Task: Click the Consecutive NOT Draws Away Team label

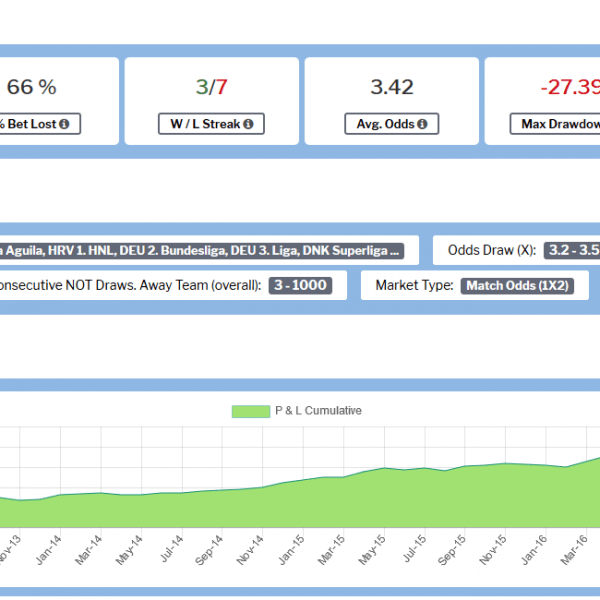Action: point(130,285)
